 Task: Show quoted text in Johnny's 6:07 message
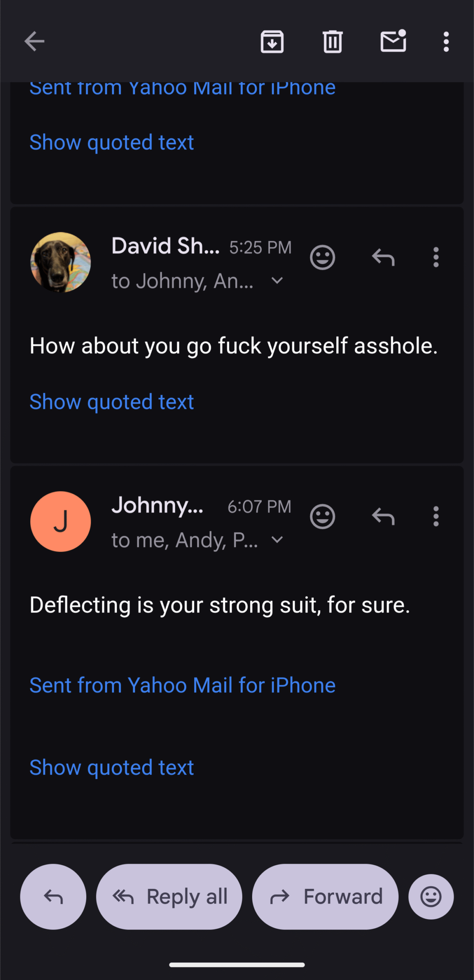pos(112,768)
